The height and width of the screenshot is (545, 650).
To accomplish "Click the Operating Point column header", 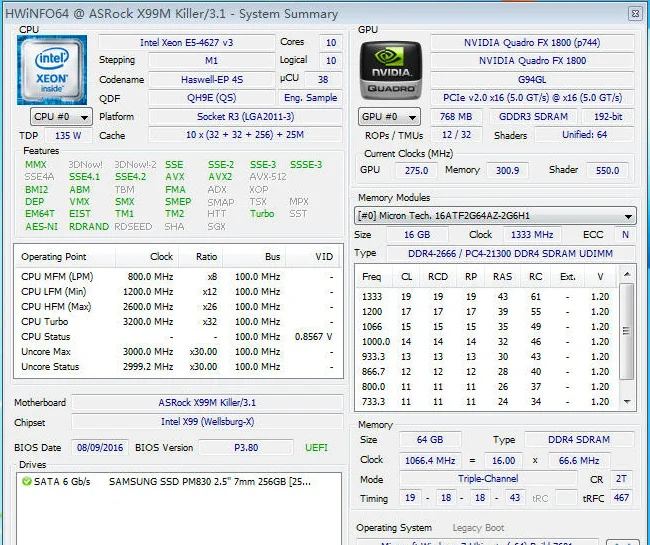I will 65,257.
